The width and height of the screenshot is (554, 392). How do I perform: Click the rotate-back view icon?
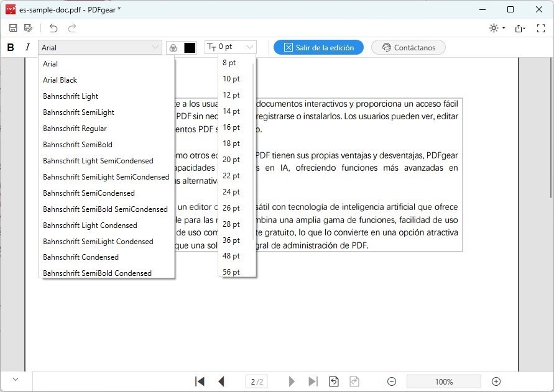(334, 381)
